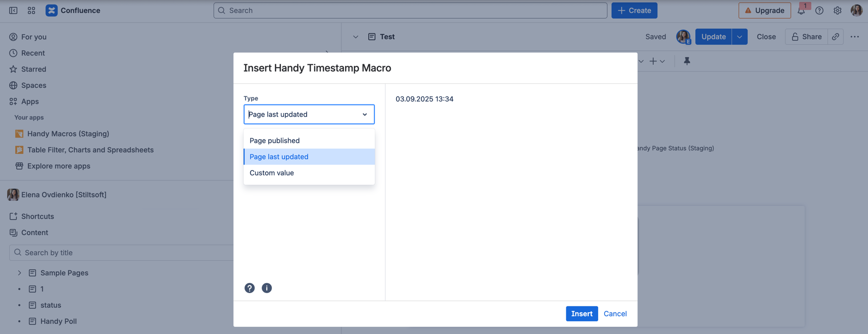Select the Page last updated option
Viewport: 868px width, 334px height.
[x=279, y=157]
